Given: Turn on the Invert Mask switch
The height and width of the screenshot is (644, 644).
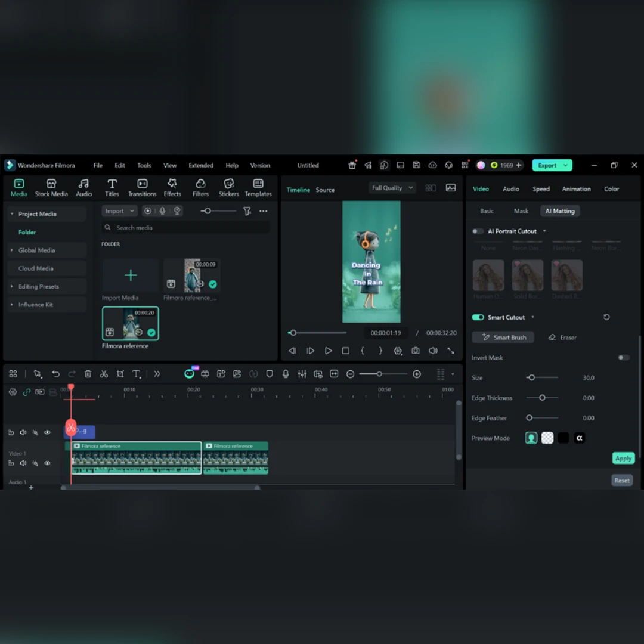Looking at the screenshot, I should [x=624, y=357].
